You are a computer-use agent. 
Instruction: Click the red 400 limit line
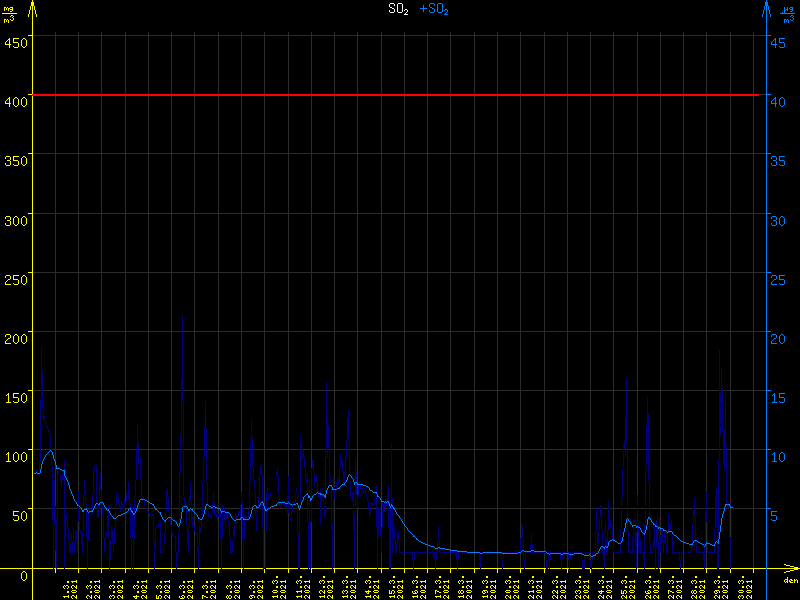tap(400, 95)
